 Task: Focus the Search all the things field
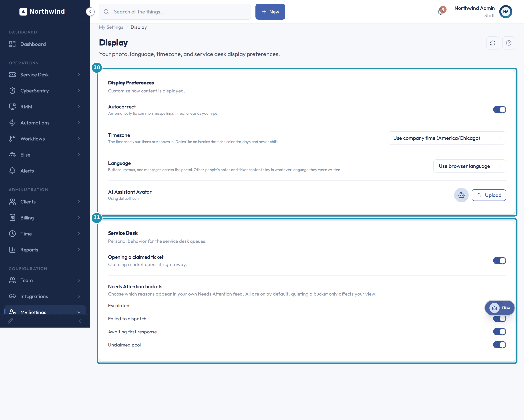click(175, 12)
